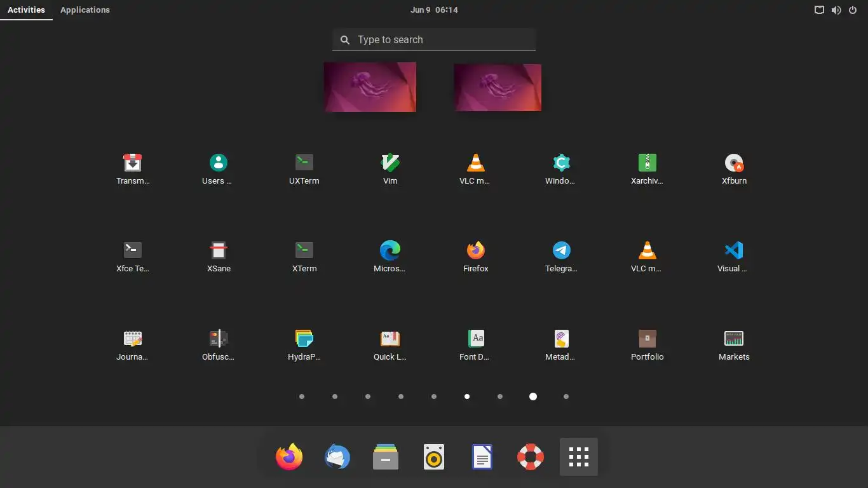Open the Help lifebuoy in dock
This screenshot has height=488, width=868.
(531, 457)
